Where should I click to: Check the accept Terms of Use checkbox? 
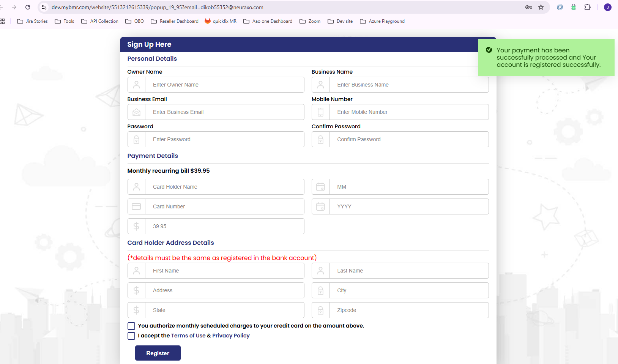131,336
